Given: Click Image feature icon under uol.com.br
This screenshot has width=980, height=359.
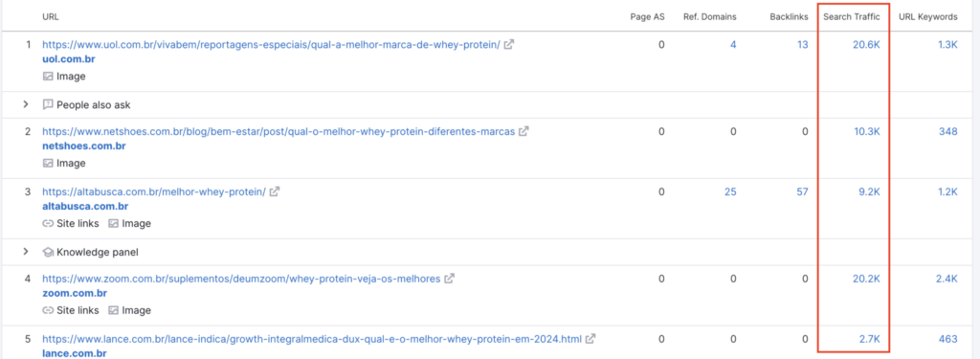Looking at the screenshot, I should click(48, 77).
